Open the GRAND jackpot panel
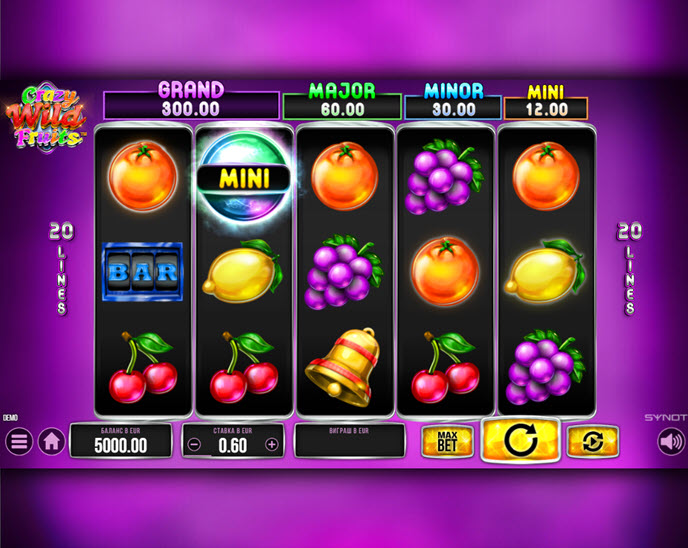This screenshot has height=548, width=688. pos(191,101)
